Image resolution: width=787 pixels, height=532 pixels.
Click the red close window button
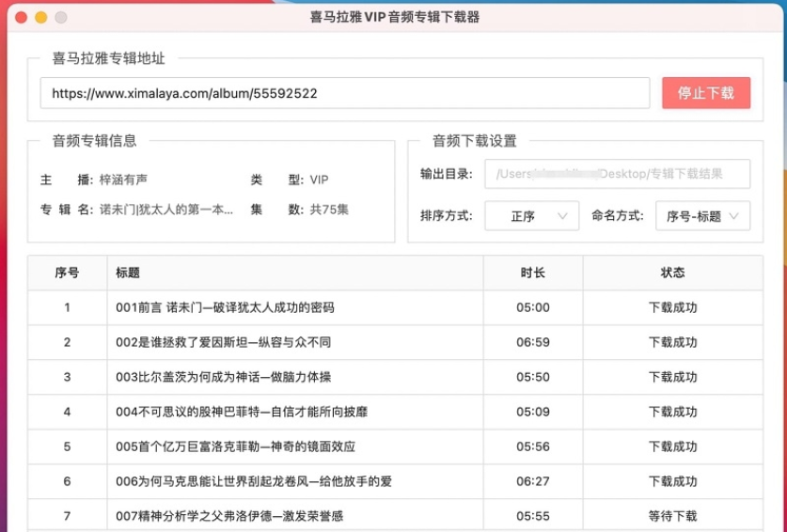[x=21, y=18]
